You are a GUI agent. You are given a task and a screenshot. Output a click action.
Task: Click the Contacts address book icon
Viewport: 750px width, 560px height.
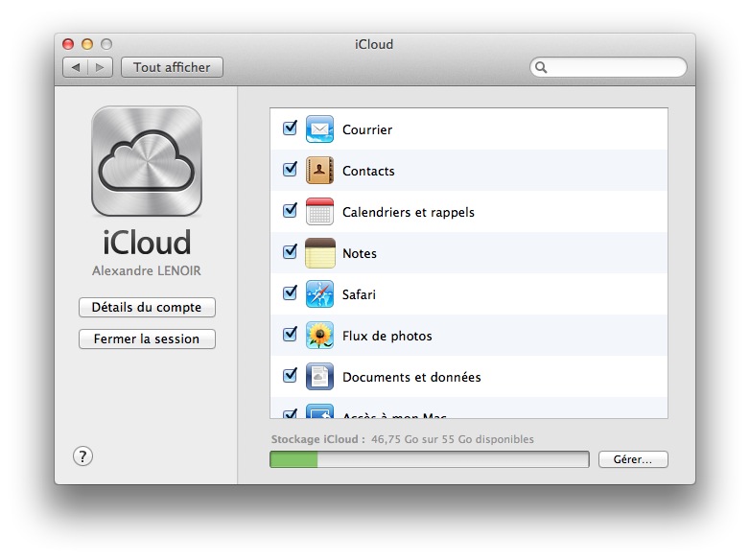[319, 171]
